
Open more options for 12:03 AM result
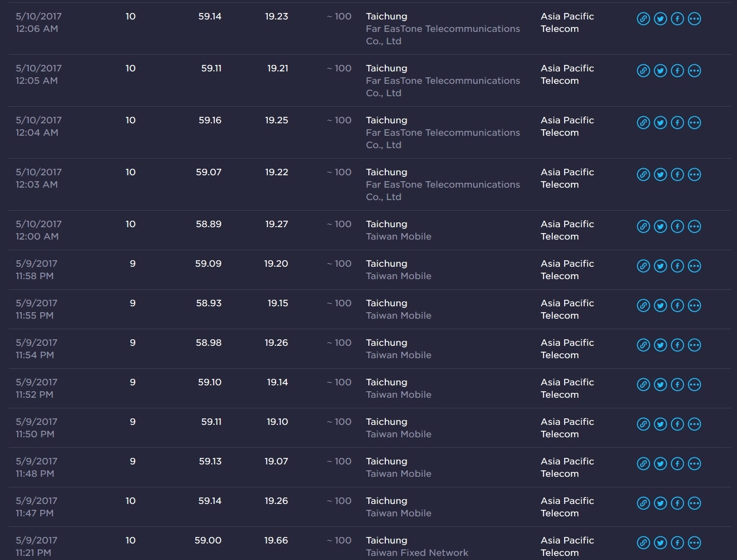point(695,175)
